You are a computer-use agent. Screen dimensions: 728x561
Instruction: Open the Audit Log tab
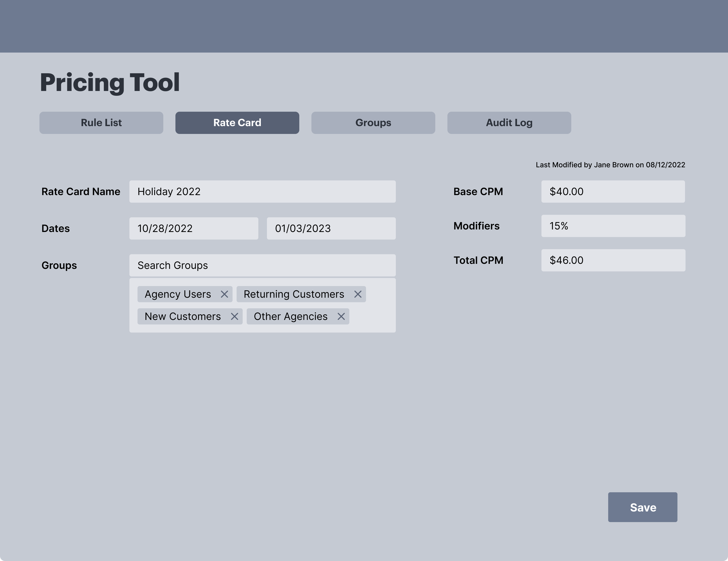pyautogui.click(x=509, y=123)
